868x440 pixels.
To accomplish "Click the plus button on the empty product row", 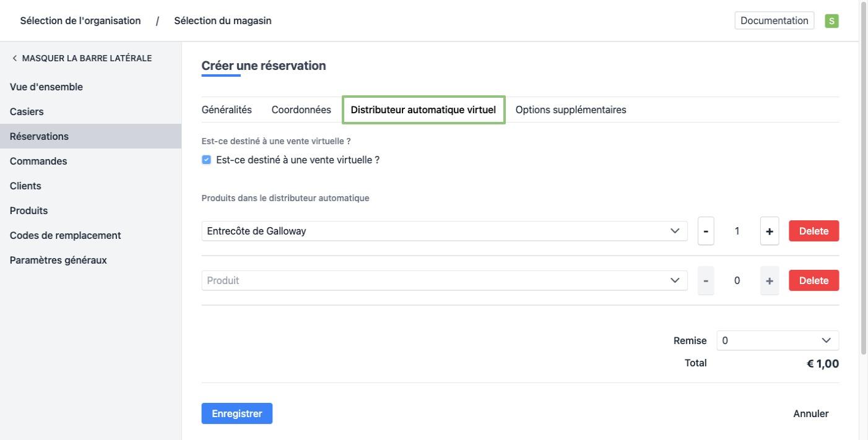I will tap(770, 280).
